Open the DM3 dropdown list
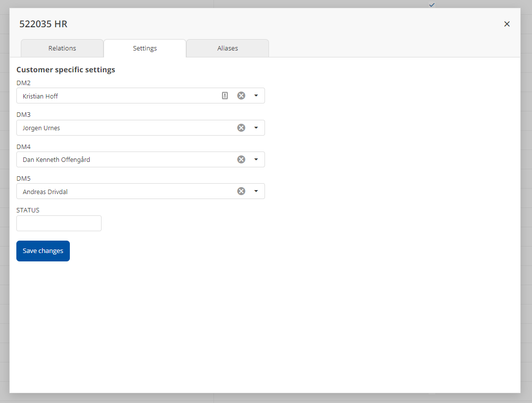 [256, 128]
